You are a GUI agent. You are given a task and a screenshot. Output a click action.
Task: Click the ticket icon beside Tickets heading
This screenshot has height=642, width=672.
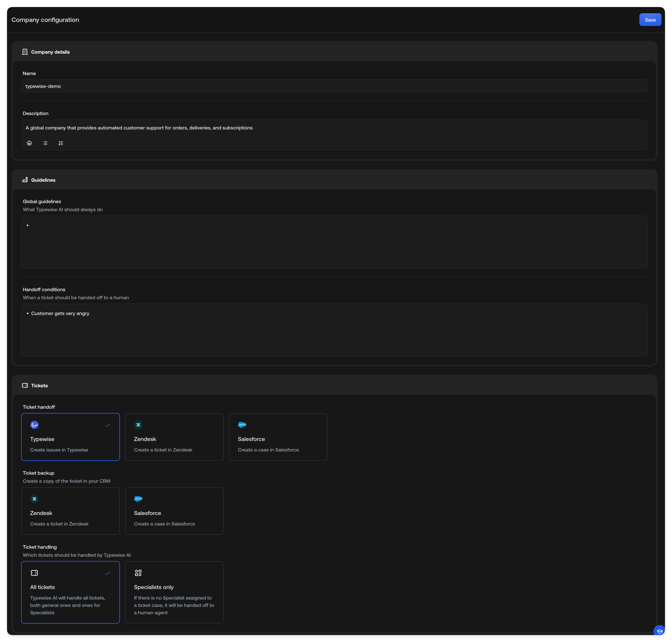tap(25, 385)
